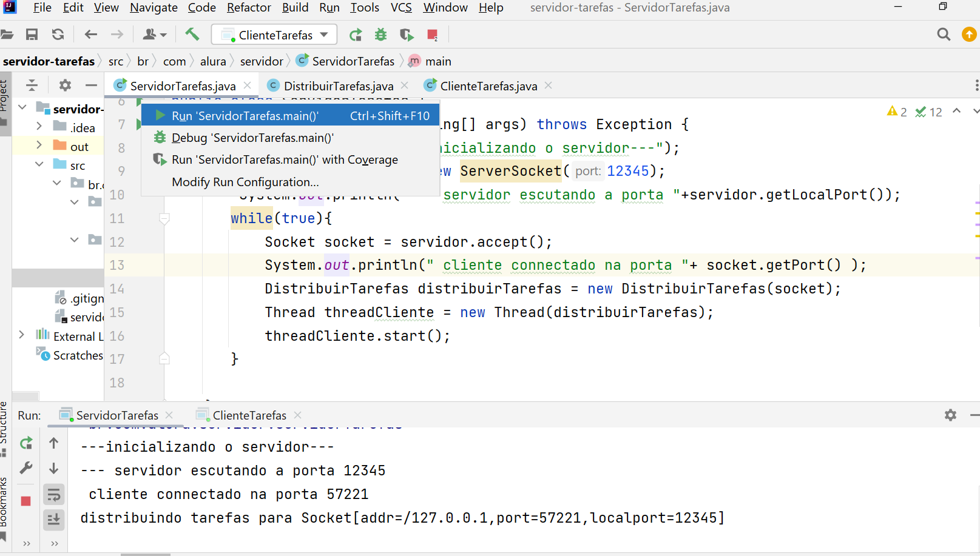Toggle code folding at line 11
The height and width of the screenshot is (556, 980).
164,218
